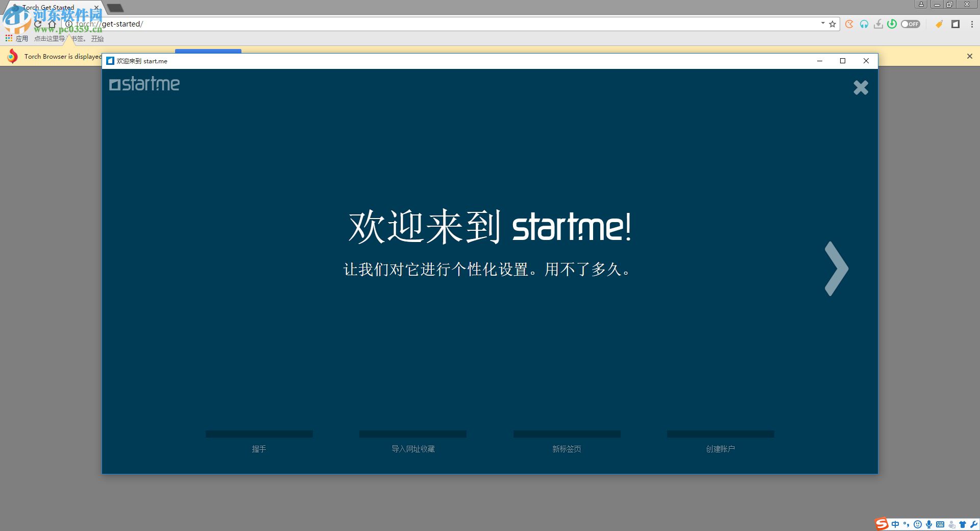Open the downloads tray icon
980x531 pixels.
(x=878, y=24)
